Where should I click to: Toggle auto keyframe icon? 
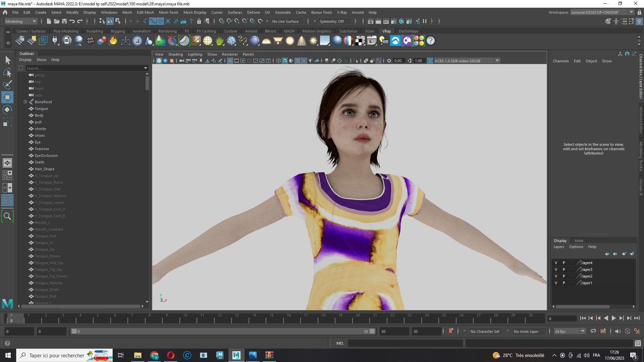(x=627, y=331)
